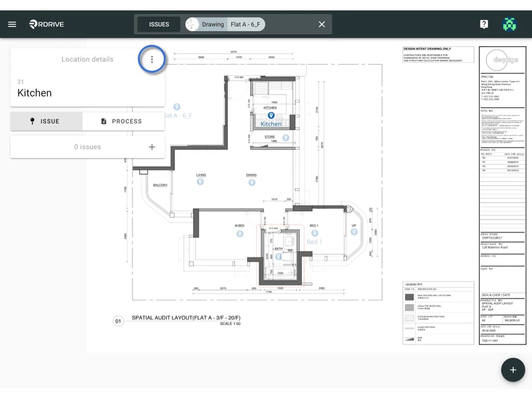Open help with the question mark icon
This screenshot has width=532, height=399.
click(484, 24)
